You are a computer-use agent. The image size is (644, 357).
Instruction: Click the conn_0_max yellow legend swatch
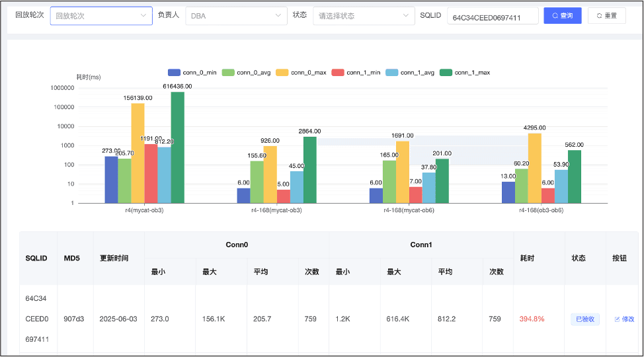click(x=282, y=73)
